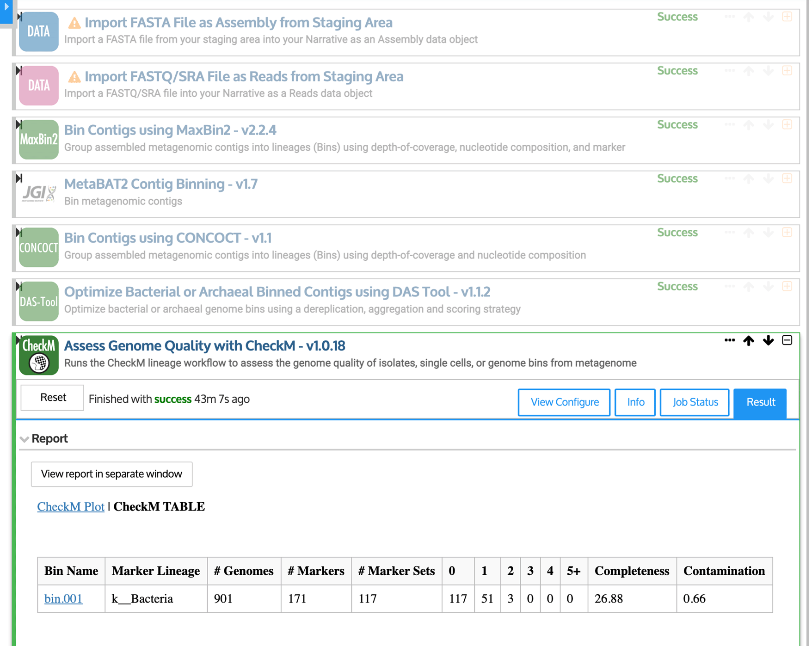Click MetaBAT2 Contig Binning title

click(161, 184)
